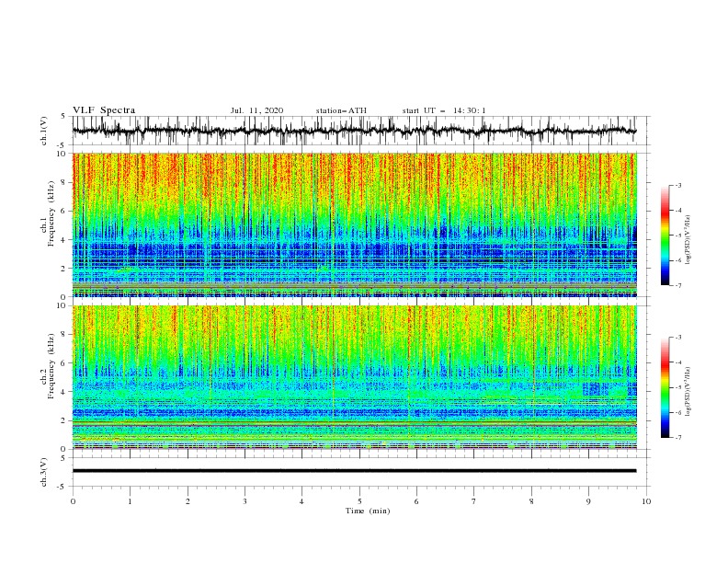Click time axis tick label "5"

[359, 501]
